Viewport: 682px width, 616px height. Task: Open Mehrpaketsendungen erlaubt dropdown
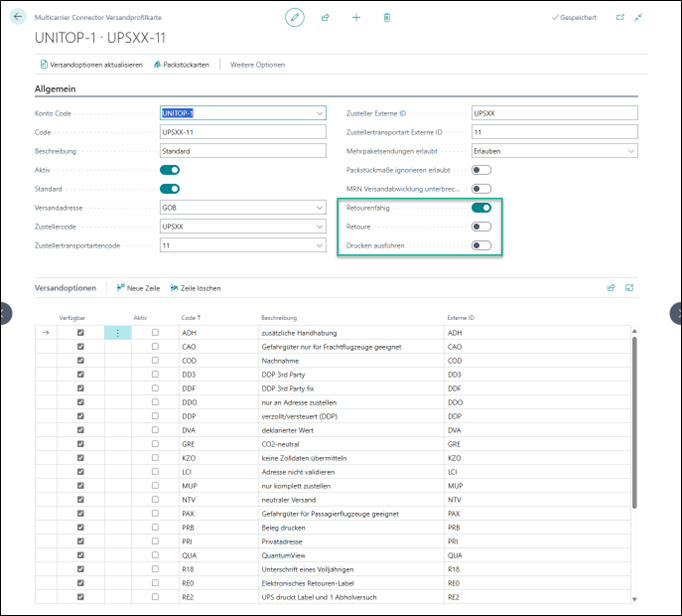630,151
